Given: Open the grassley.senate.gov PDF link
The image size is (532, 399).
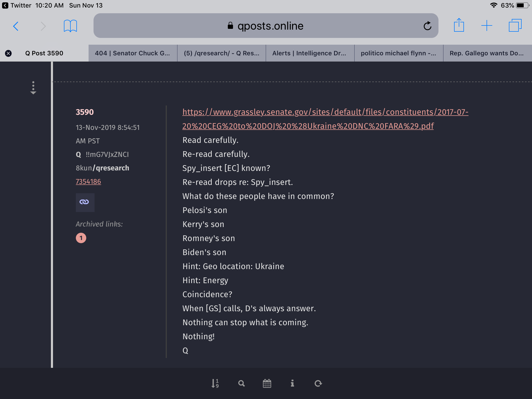Looking at the screenshot, I should (x=325, y=119).
